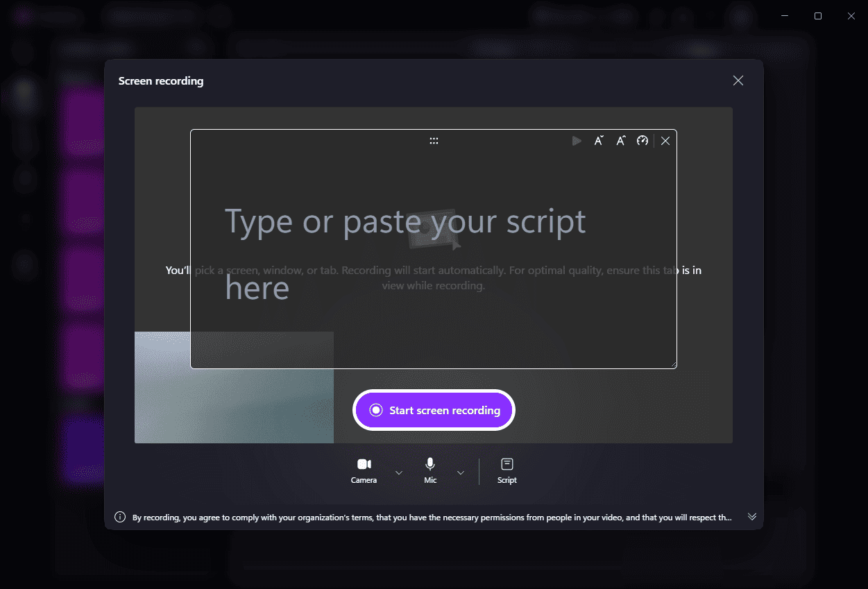Open the teleprompter speed control
The image size is (868, 589).
point(643,140)
